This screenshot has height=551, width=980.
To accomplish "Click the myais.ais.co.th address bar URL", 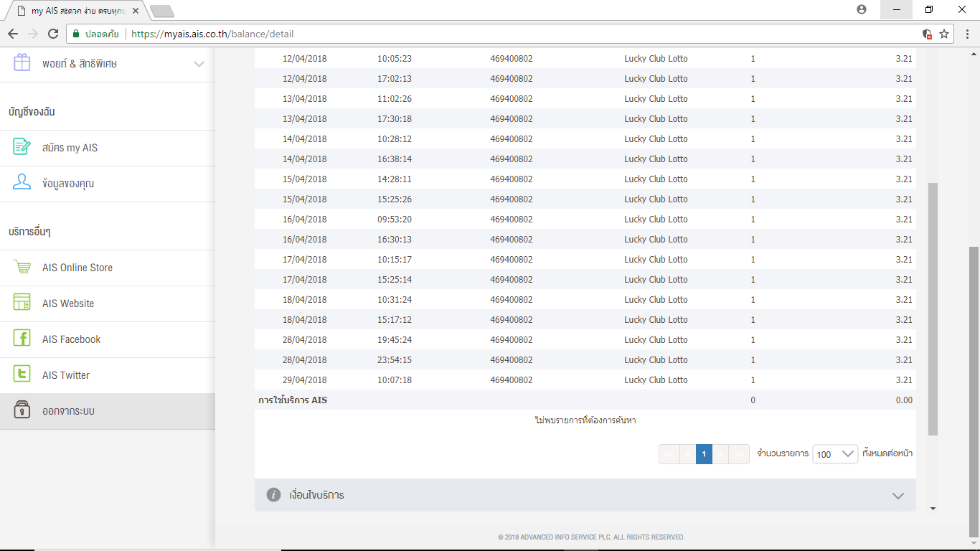I will click(212, 34).
